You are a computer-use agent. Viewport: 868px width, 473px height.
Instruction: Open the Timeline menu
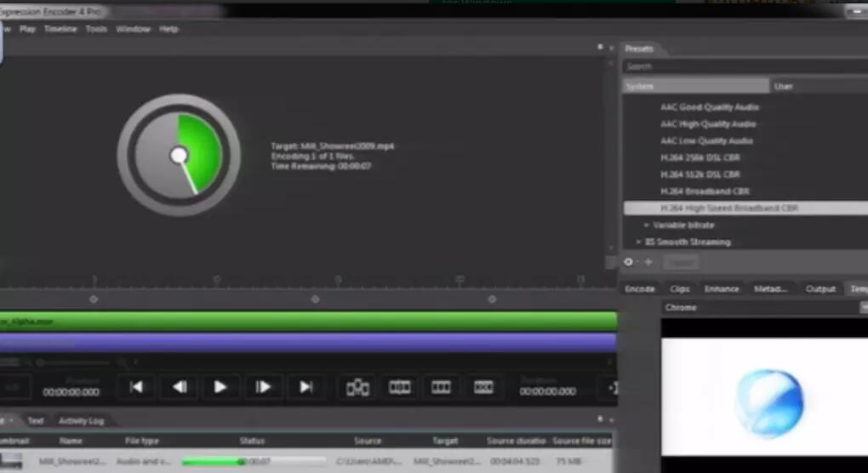[x=60, y=29]
